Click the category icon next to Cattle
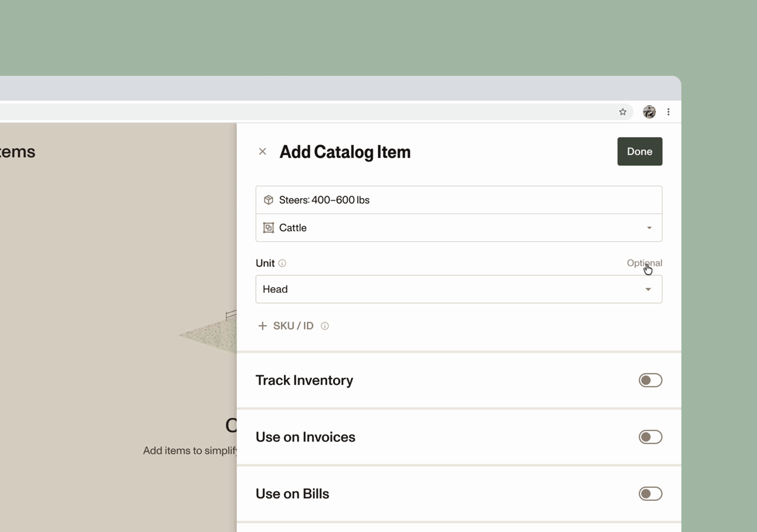 (x=268, y=228)
